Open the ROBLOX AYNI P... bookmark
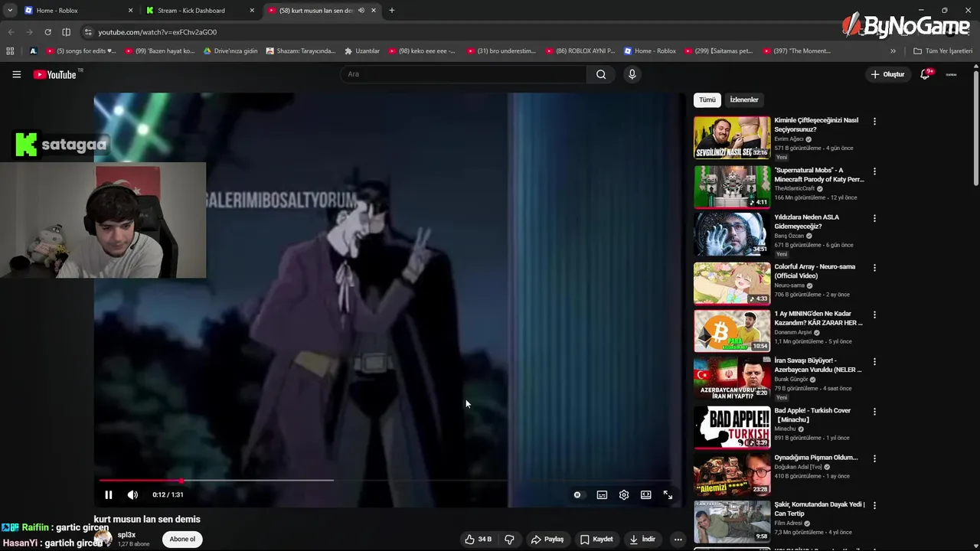Viewport: 980px width, 551px height. (580, 51)
